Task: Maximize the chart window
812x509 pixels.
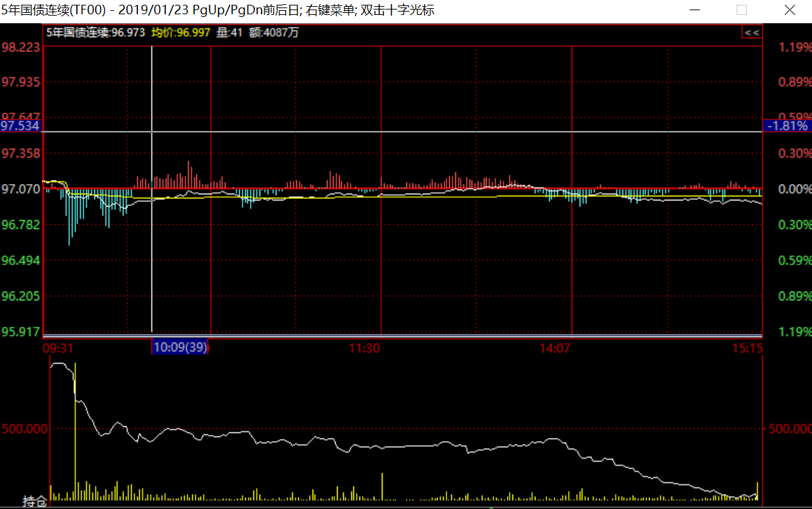Action: tap(741, 10)
